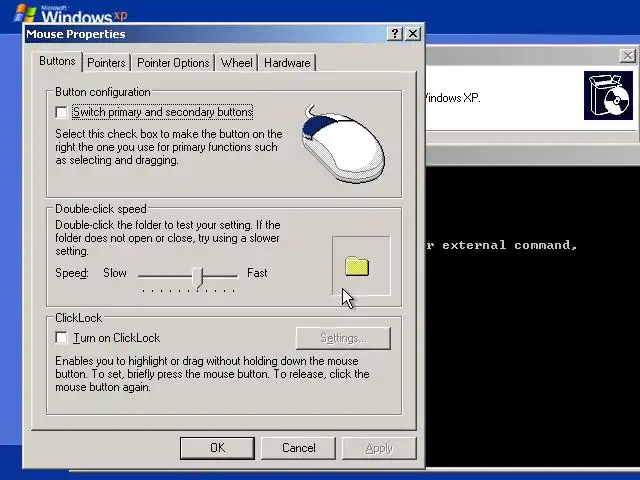
Task: Click Cancel in Mouse Properties
Action: [x=298, y=448]
